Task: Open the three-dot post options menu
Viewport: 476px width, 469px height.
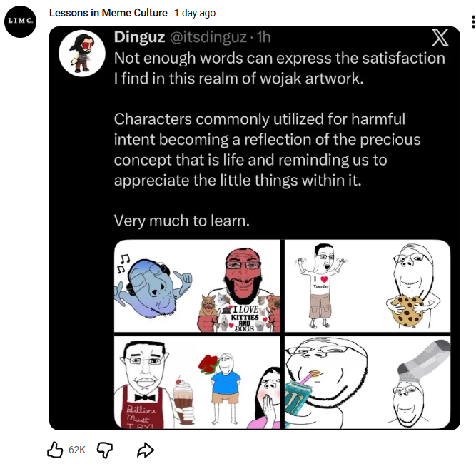Action: pyautogui.click(x=472, y=22)
